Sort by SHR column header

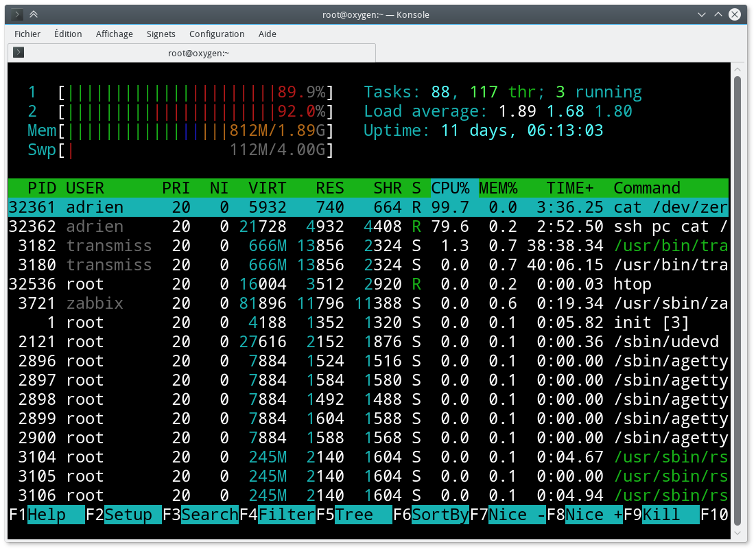coord(387,188)
